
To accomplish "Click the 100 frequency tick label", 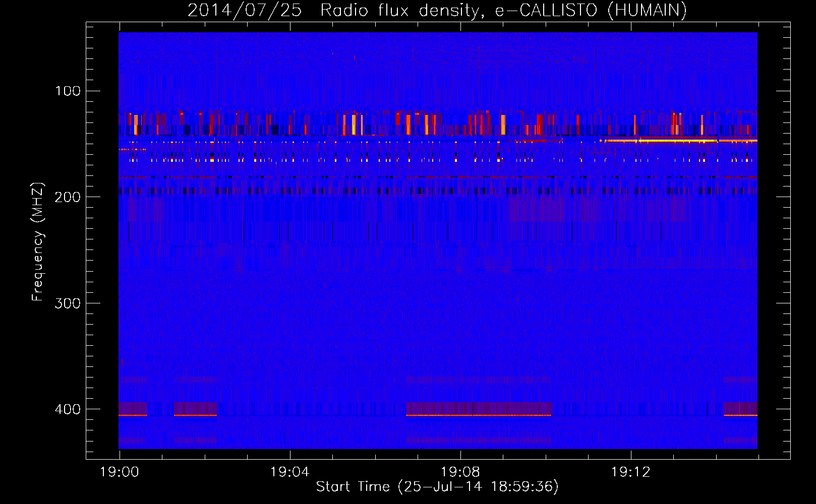I will (x=68, y=91).
